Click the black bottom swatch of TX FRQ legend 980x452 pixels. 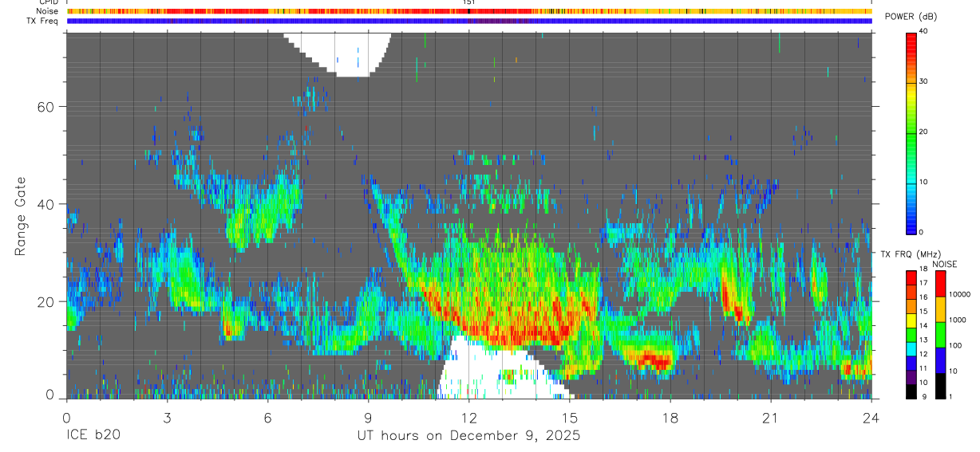[911, 391]
